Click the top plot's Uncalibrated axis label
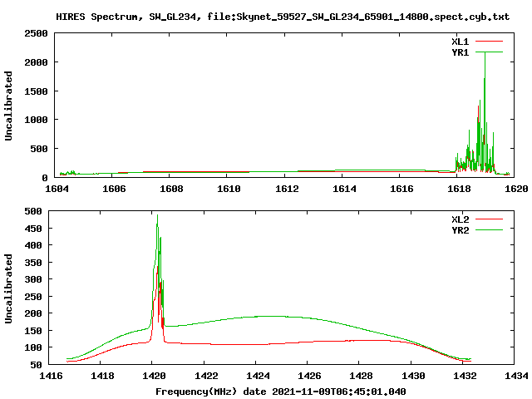Screen dimensions: 532x399 [x=8, y=106]
